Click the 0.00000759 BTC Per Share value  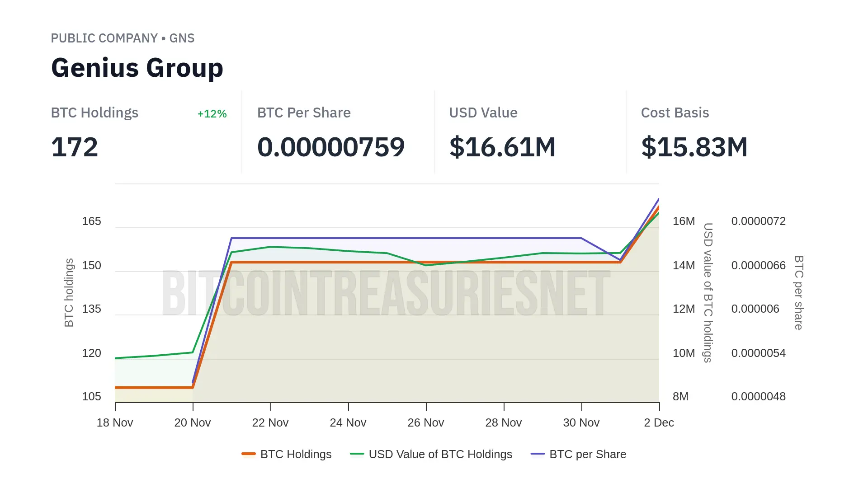click(x=331, y=147)
